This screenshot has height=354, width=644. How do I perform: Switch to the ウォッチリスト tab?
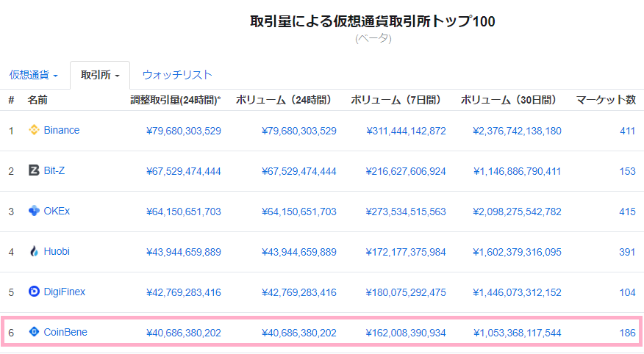177,75
